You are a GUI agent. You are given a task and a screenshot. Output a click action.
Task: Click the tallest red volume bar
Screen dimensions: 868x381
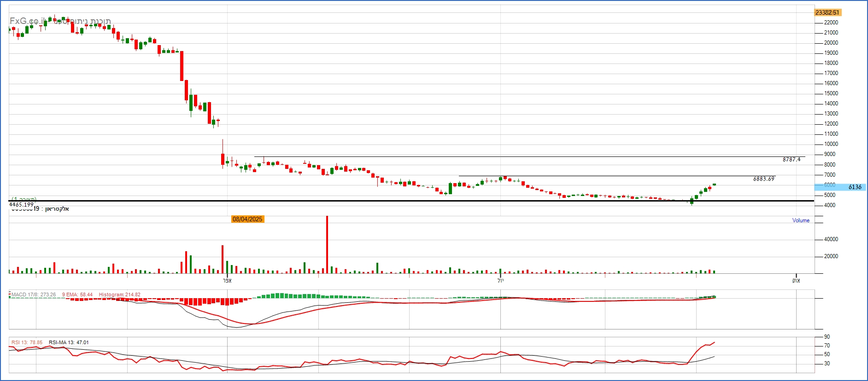tap(327, 244)
